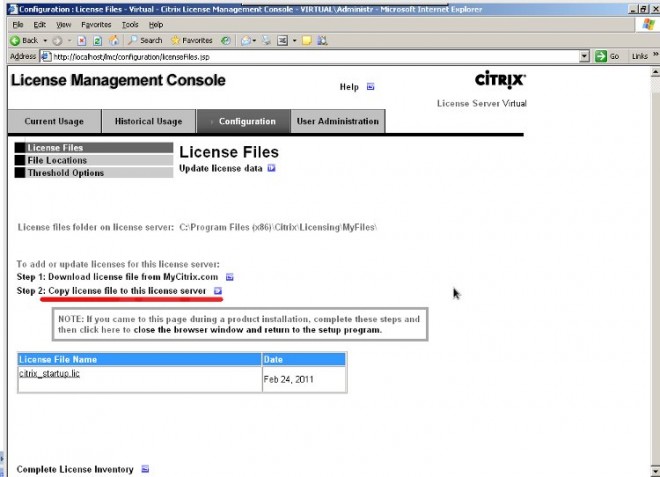This screenshot has height=477, width=660.
Task: Click the Refresh page icon
Action: coord(97,40)
